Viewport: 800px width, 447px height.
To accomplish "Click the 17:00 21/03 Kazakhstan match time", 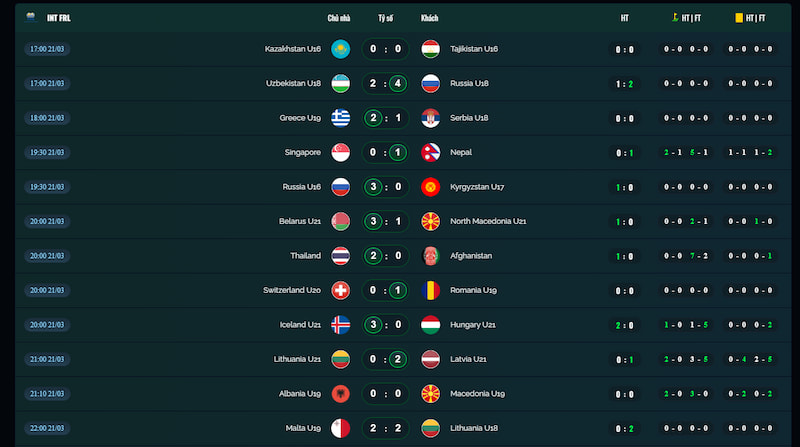I will 47,48.
